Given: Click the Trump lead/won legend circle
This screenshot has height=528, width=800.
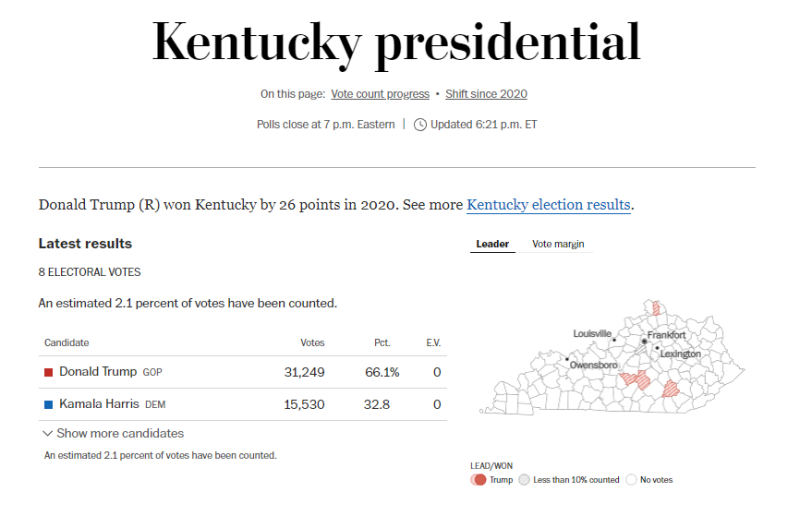Looking at the screenshot, I should 479,480.
